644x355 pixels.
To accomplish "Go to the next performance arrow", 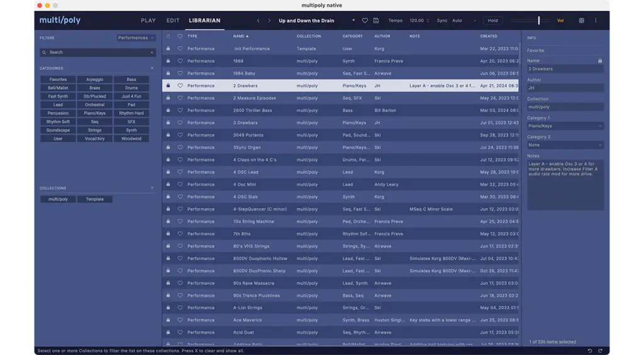I will [269, 21].
